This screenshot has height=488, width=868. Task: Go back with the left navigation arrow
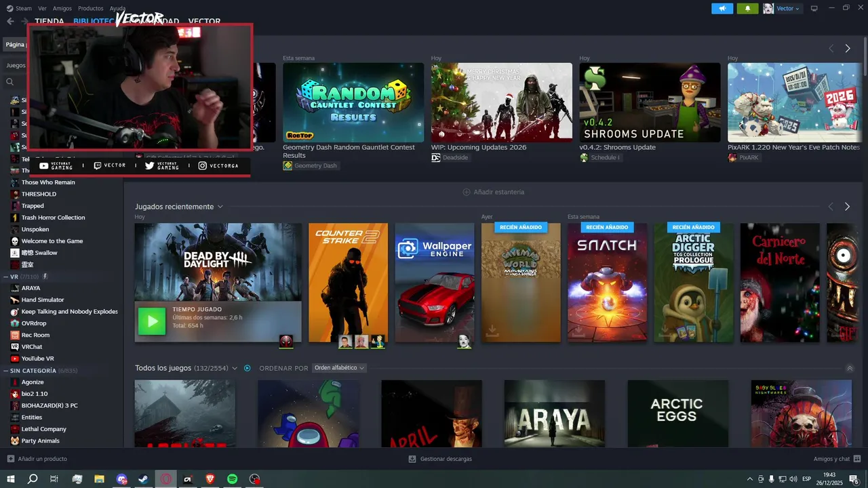click(10, 21)
